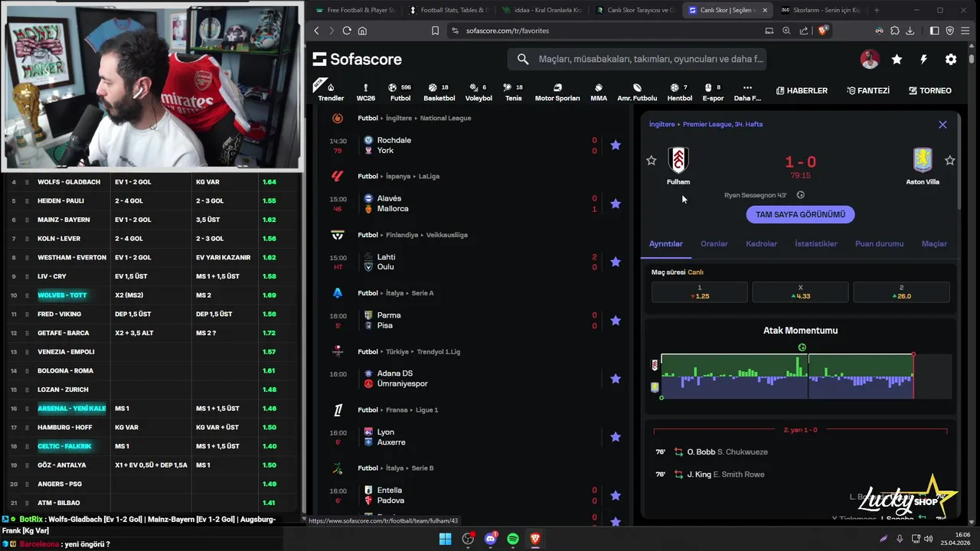The width and height of the screenshot is (980, 551).
Task: Favorite the Aston Villa team star
Action: [950, 160]
